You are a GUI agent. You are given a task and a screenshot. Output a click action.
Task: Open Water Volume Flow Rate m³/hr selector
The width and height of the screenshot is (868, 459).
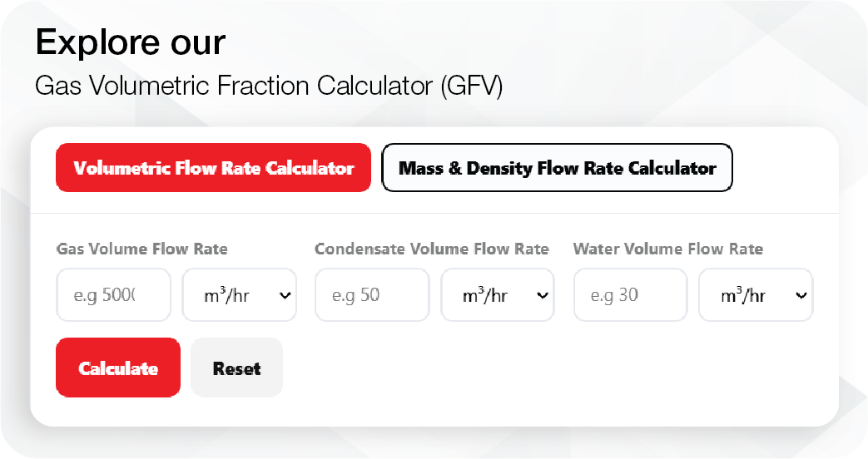point(755,295)
